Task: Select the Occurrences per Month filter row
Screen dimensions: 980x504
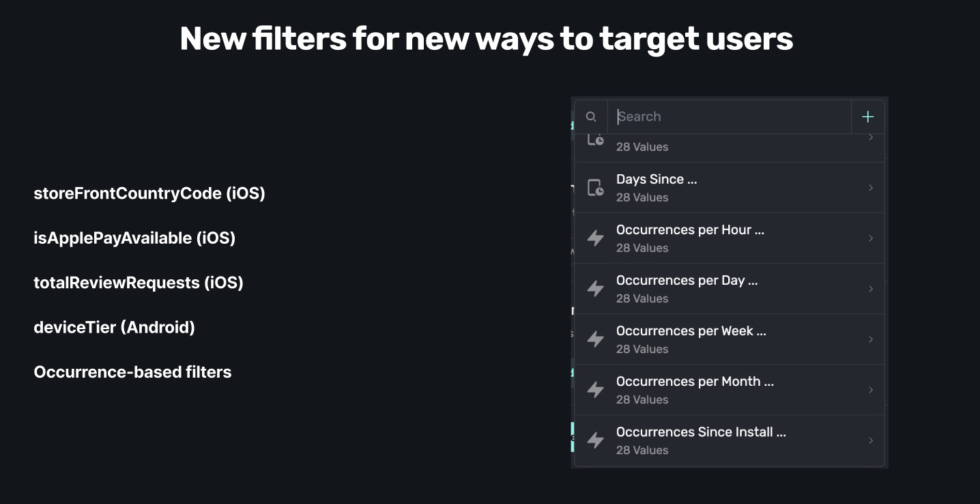Action: [x=729, y=389]
